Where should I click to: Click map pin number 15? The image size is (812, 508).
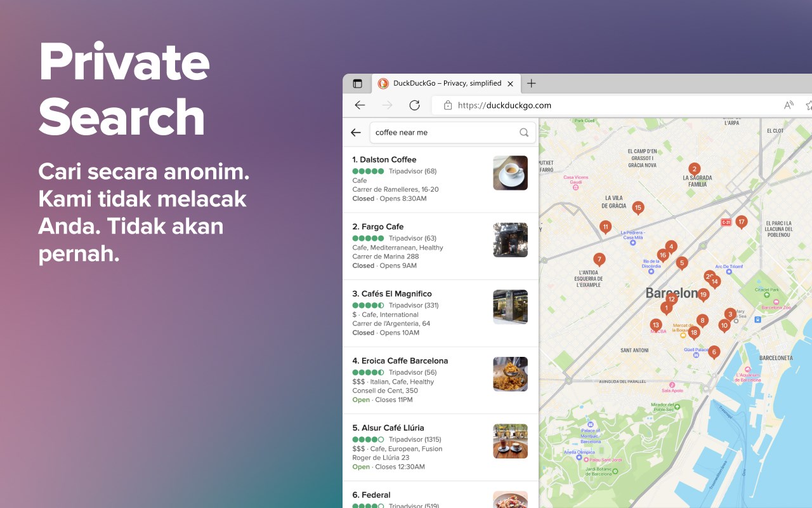pos(638,208)
